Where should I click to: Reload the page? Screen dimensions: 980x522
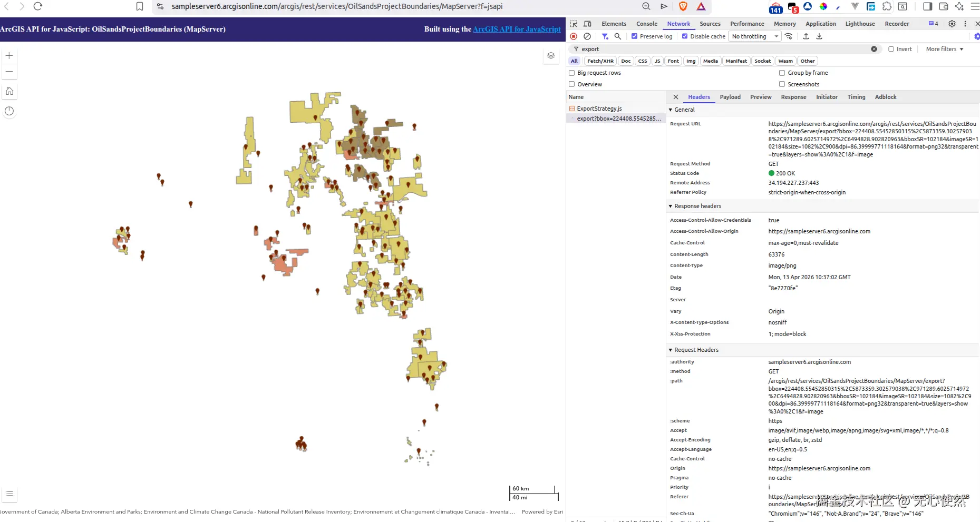click(x=37, y=6)
